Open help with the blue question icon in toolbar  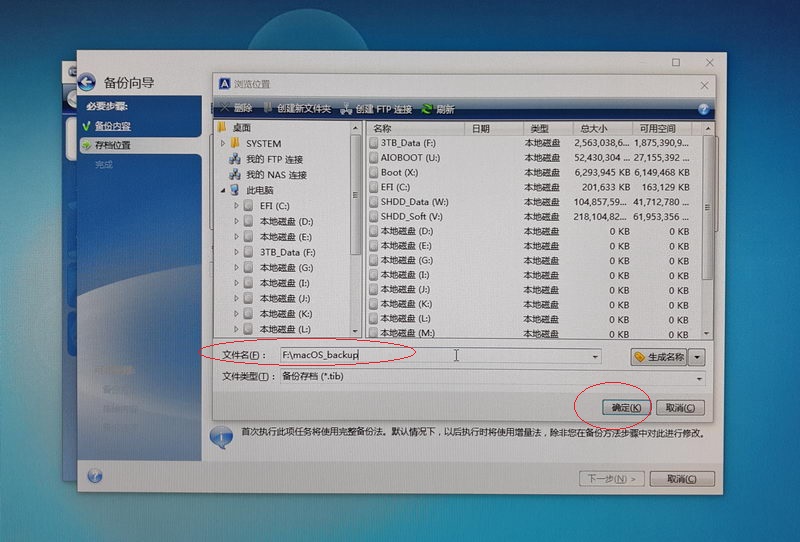[704, 109]
